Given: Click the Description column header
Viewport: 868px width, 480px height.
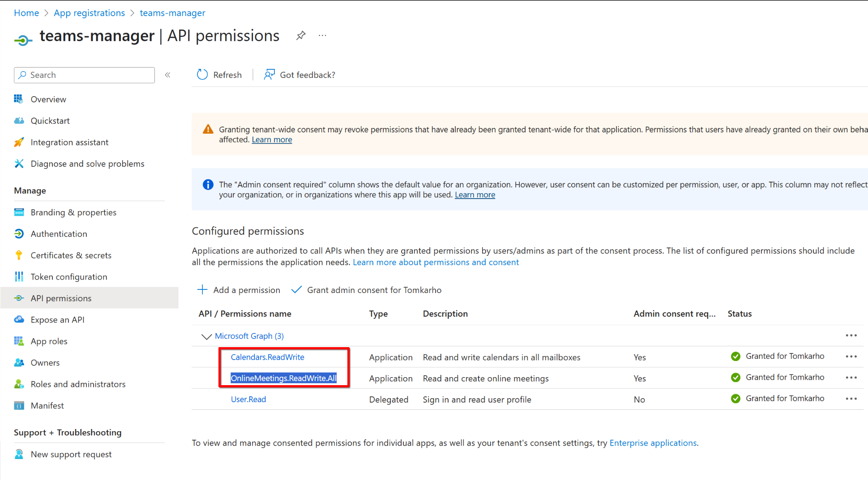Looking at the screenshot, I should pos(445,314).
